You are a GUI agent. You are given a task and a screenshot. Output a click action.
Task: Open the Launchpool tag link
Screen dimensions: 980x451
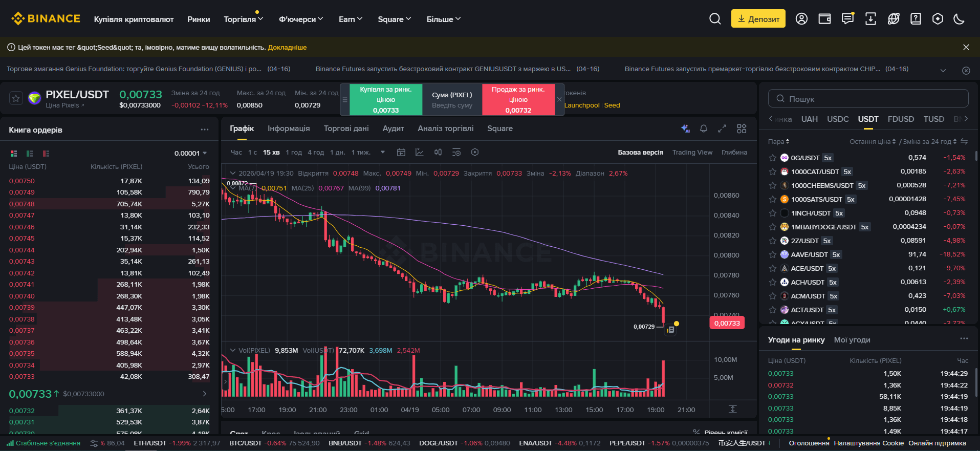pyautogui.click(x=582, y=105)
